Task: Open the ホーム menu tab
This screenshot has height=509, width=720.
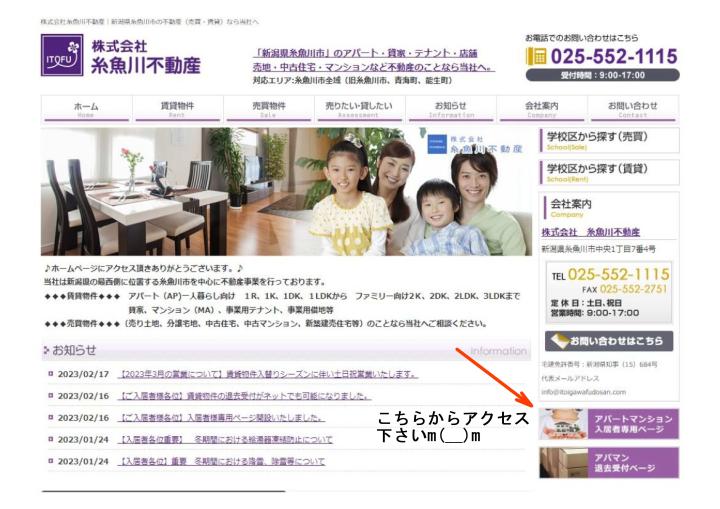Action: coord(86,109)
